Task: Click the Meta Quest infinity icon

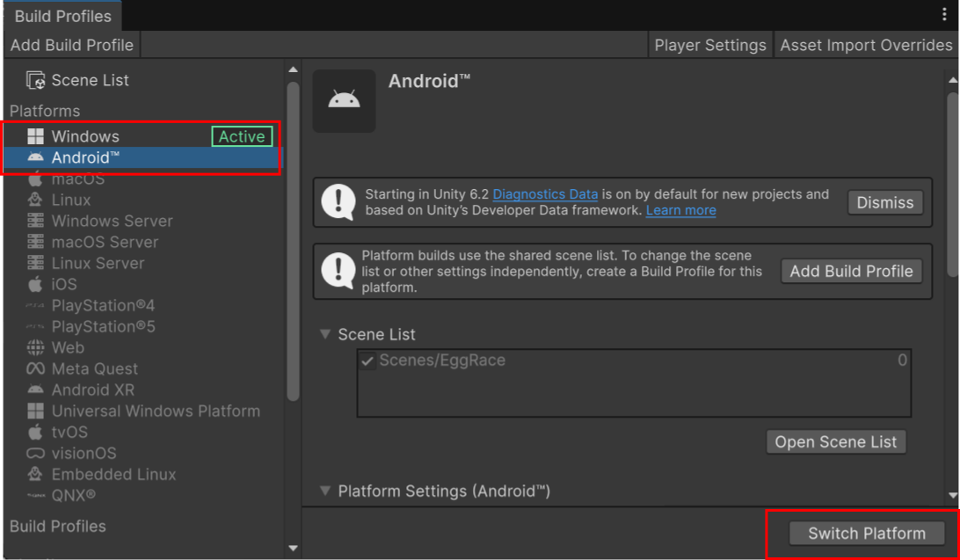Action: click(35, 368)
